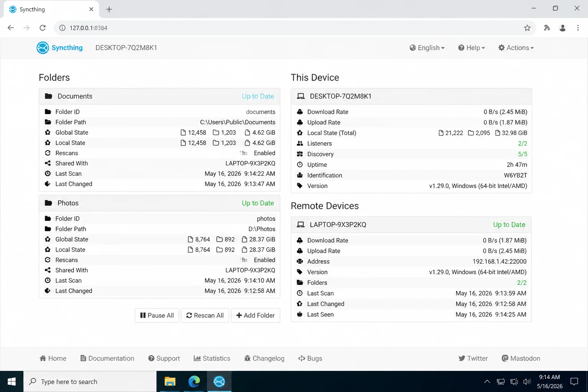
Task: Open the English language dropdown
Action: [427, 48]
